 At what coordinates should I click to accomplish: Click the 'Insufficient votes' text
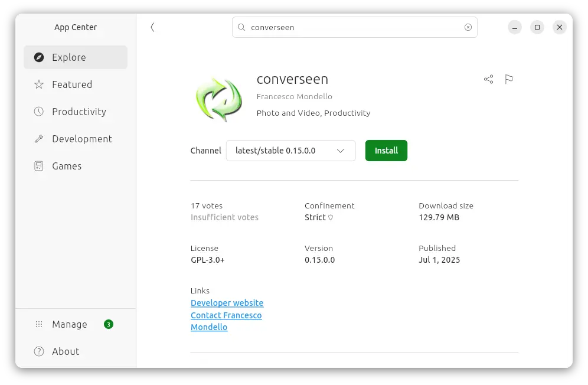224,217
